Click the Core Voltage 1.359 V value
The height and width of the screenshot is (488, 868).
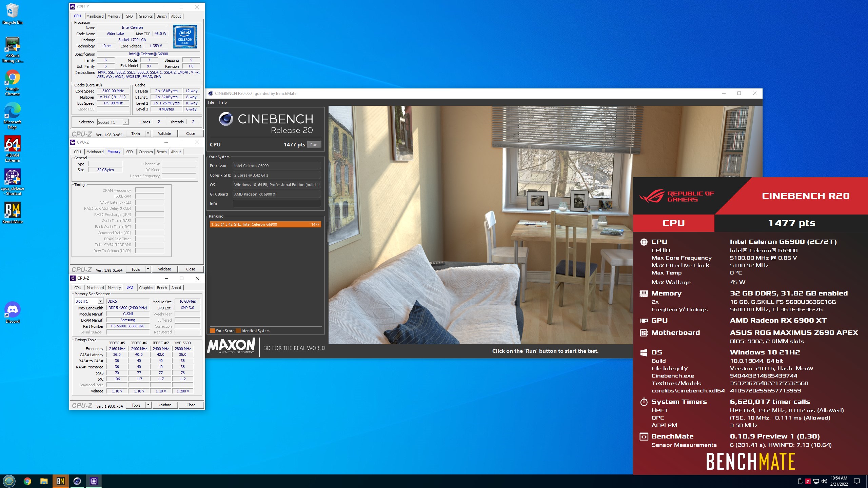[x=156, y=46]
